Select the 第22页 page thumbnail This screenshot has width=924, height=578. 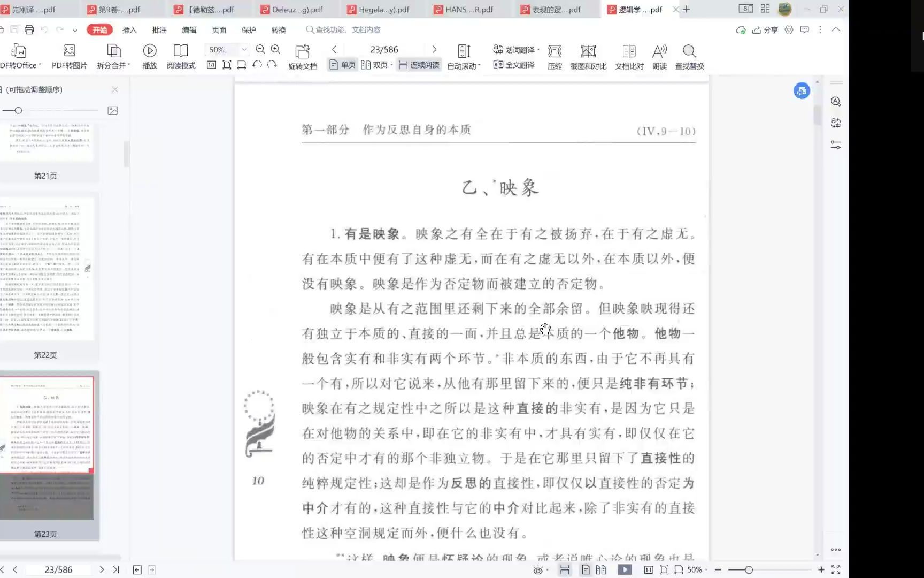pyautogui.click(x=47, y=269)
